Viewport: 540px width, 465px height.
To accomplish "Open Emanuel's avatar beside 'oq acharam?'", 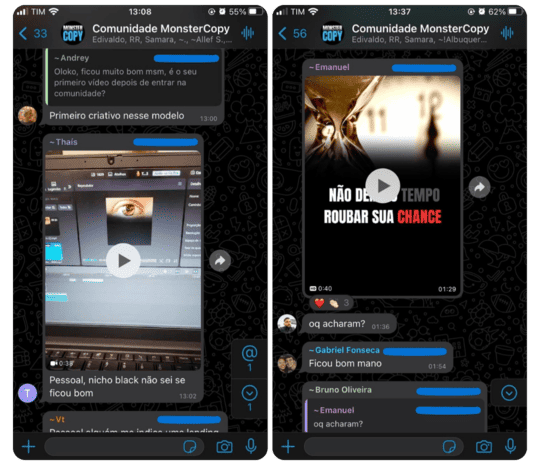I will 287,324.
